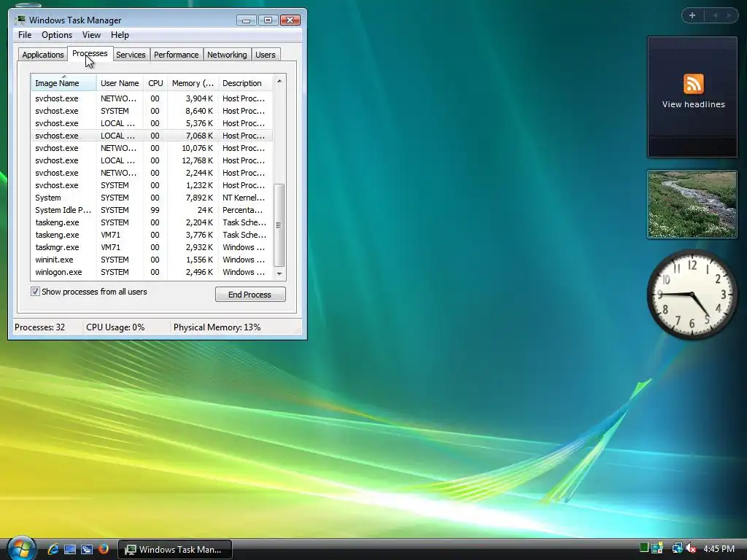Select svchost.exe row using 2,244 K

pos(152,173)
